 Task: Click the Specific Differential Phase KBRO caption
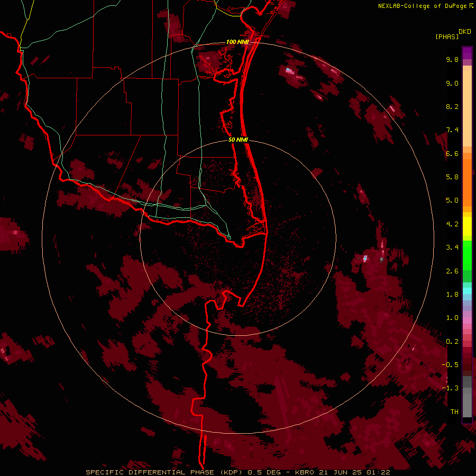pyautogui.click(x=237, y=472)
